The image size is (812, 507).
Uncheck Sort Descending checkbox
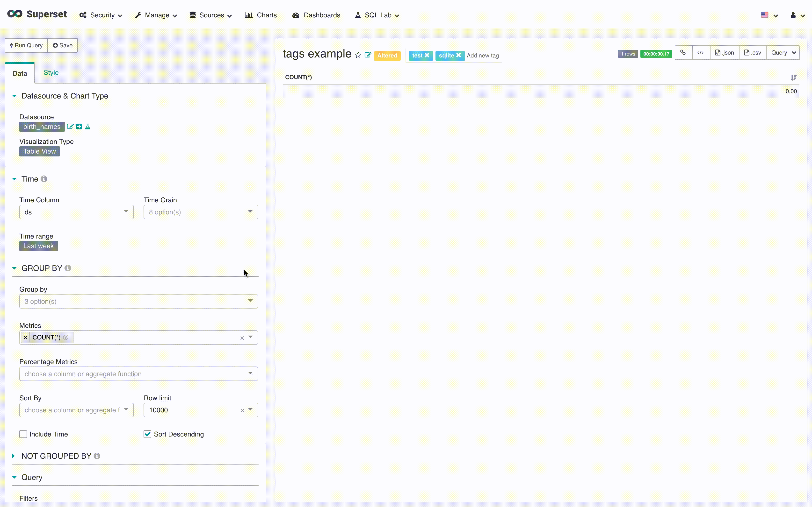[147, 434]
